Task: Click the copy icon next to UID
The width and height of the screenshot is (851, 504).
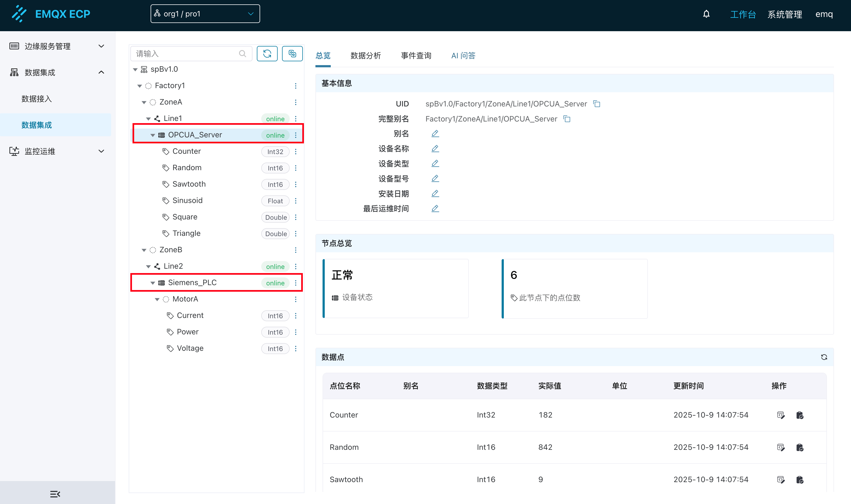Action: pyautogui.click(x=597, y=104)
